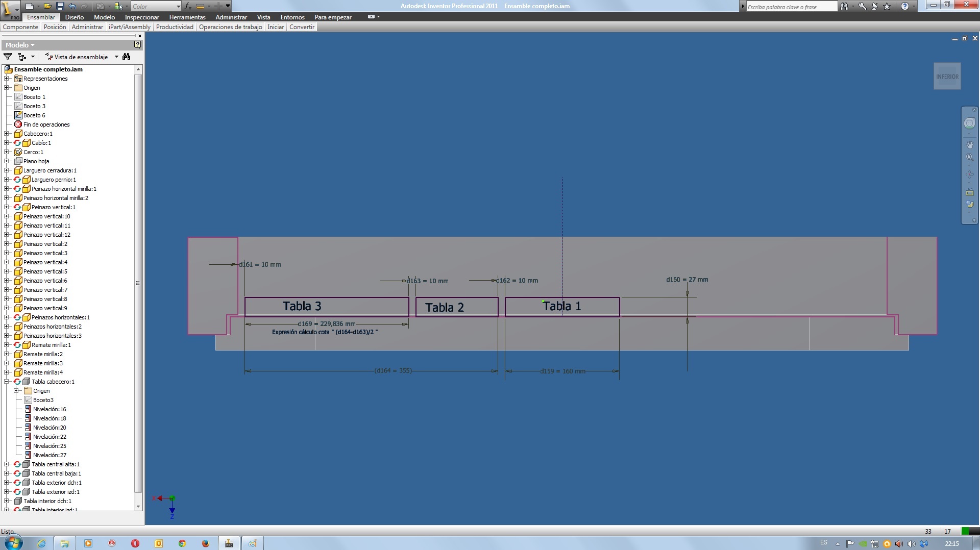Expand the Remate mirilla:4 node

(7, 372)
